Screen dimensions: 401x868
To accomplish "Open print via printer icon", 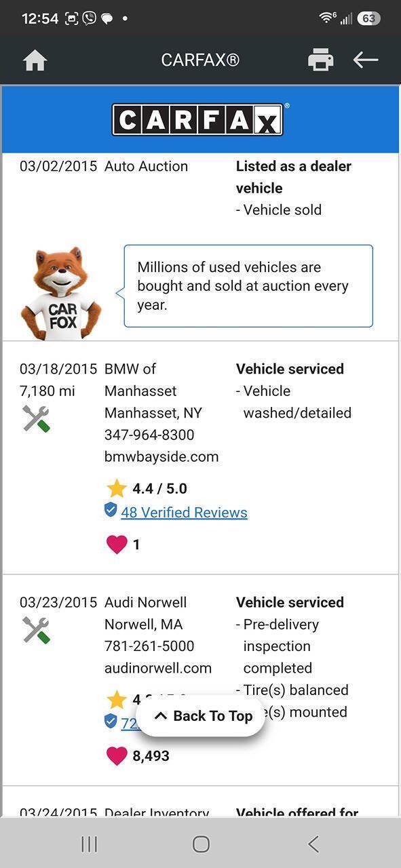I will (321, 60).
